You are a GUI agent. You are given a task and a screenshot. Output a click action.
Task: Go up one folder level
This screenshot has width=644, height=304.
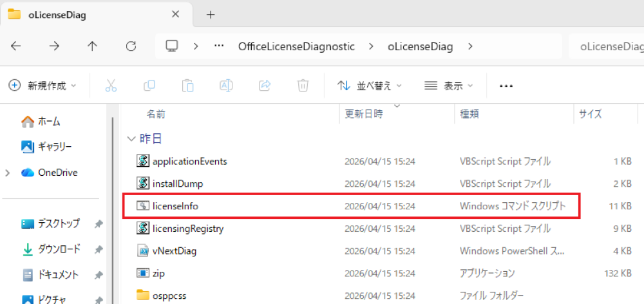click(x=93, y=46)
